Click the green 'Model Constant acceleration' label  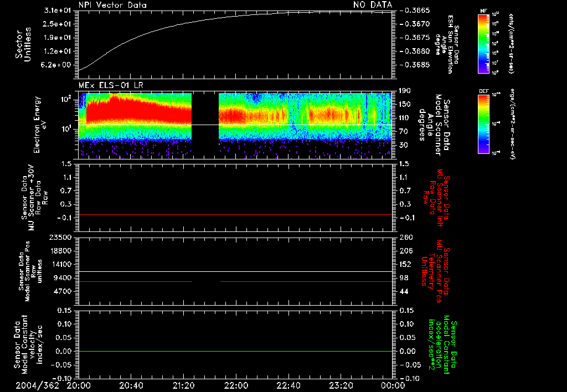coord(442,344)
